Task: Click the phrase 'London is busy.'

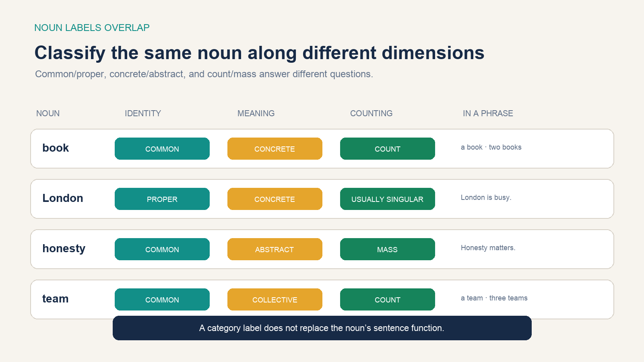Action: 486,197
